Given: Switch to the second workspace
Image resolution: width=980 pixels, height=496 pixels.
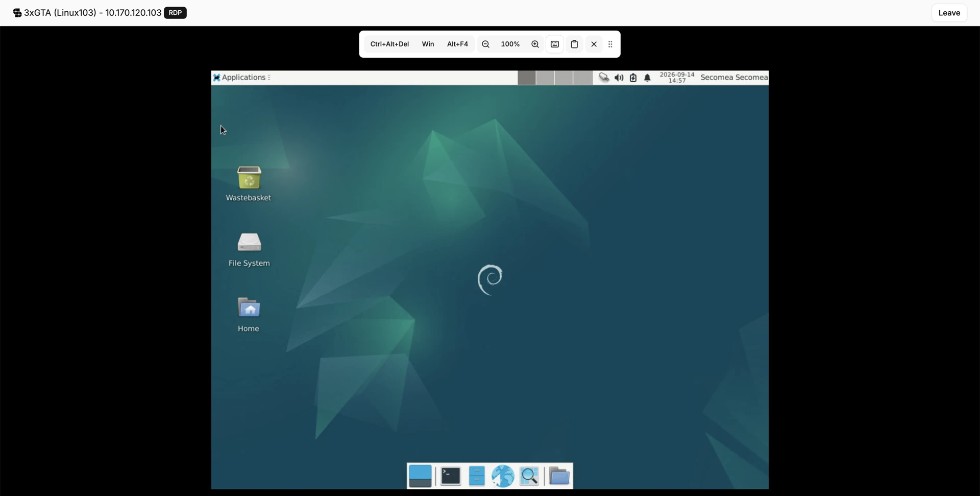Looking at the screenshot, I should coord(545,78).
